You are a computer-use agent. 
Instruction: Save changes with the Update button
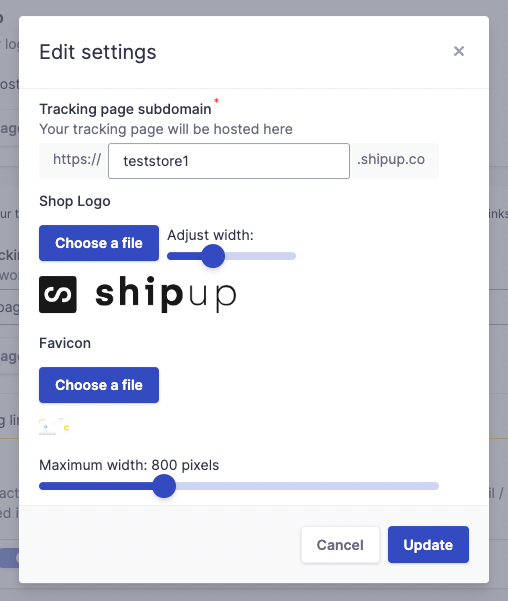tap(428, 545)
